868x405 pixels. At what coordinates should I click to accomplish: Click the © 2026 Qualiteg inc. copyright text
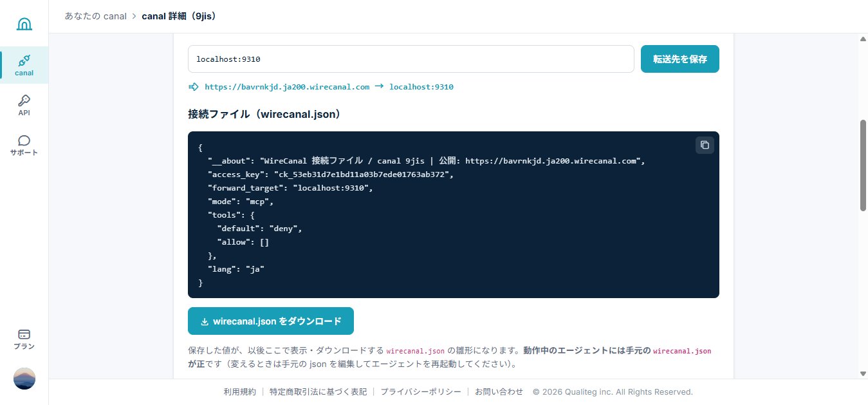[613, 391]
